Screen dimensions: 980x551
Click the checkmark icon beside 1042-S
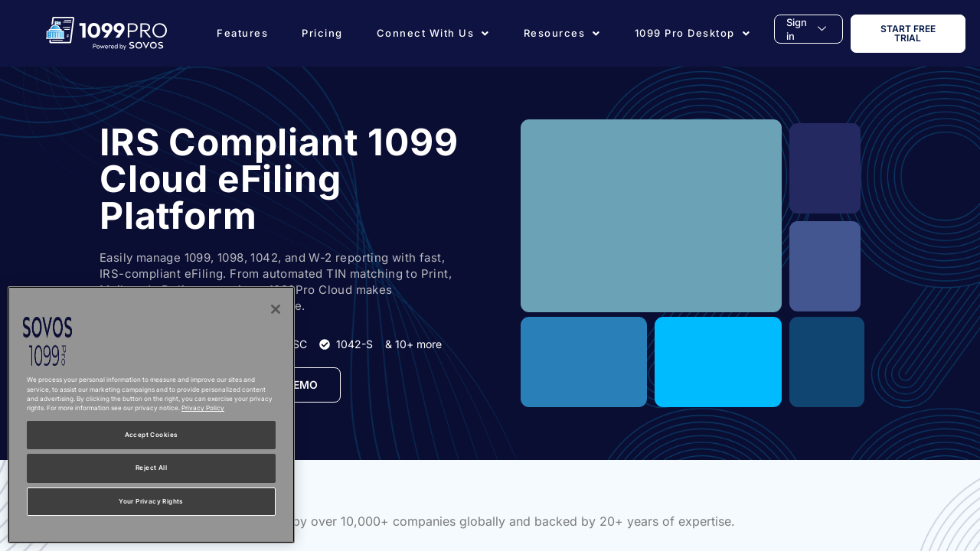pos(325,344)
